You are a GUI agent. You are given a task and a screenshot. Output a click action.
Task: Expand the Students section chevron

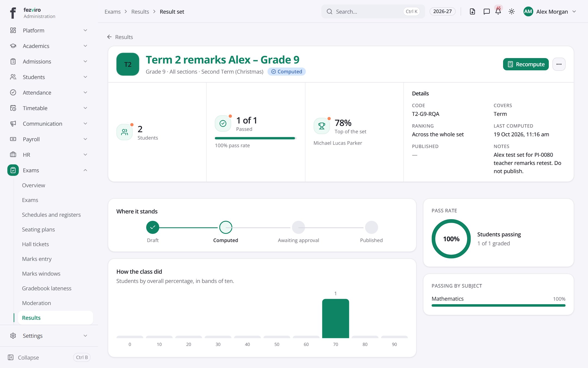(x=85, y=77)
